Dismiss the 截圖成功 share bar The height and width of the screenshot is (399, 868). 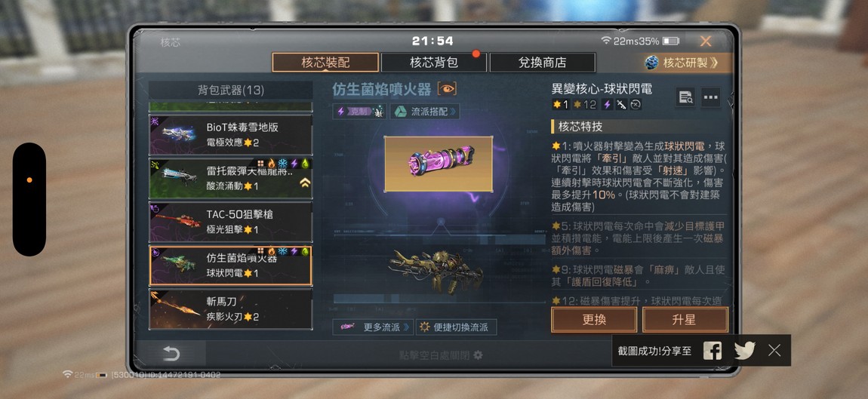[774, 350]
